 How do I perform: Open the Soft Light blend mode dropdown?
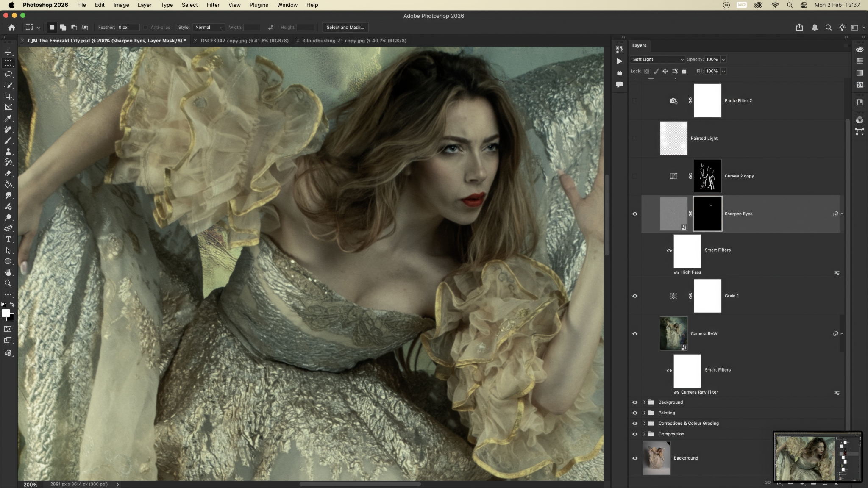coord(657,59)
